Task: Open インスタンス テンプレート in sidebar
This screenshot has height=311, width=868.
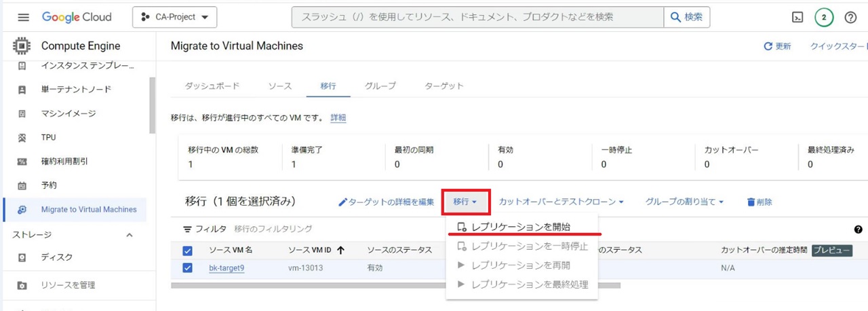Action: click(87, 66)
